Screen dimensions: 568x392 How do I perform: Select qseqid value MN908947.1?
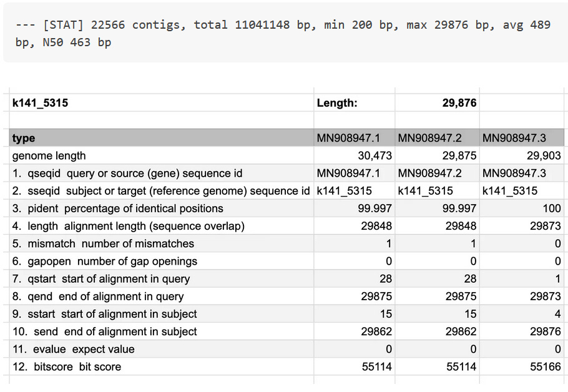point(355,173)
